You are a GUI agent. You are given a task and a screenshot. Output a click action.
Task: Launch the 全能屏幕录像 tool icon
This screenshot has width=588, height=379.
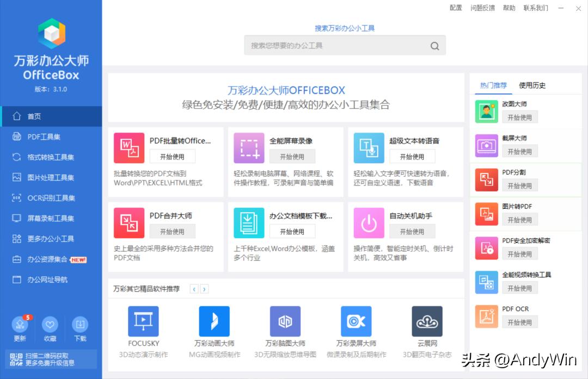coord(249,147)
